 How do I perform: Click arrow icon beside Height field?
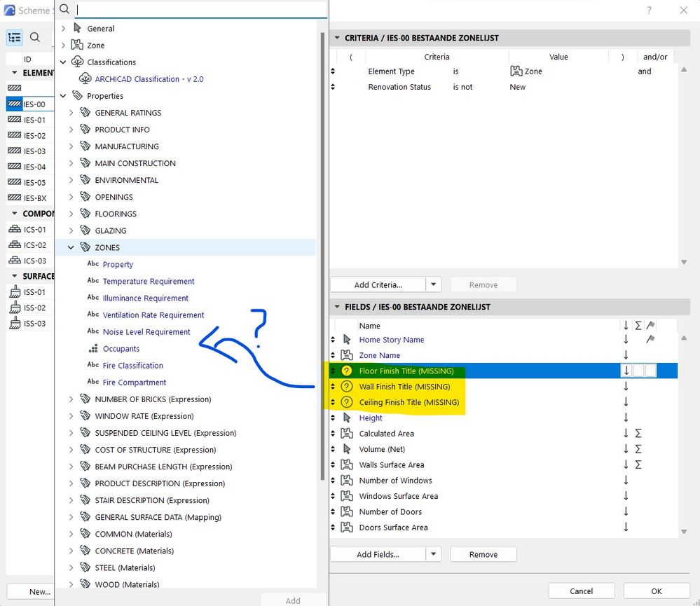(x=347, y=418)
